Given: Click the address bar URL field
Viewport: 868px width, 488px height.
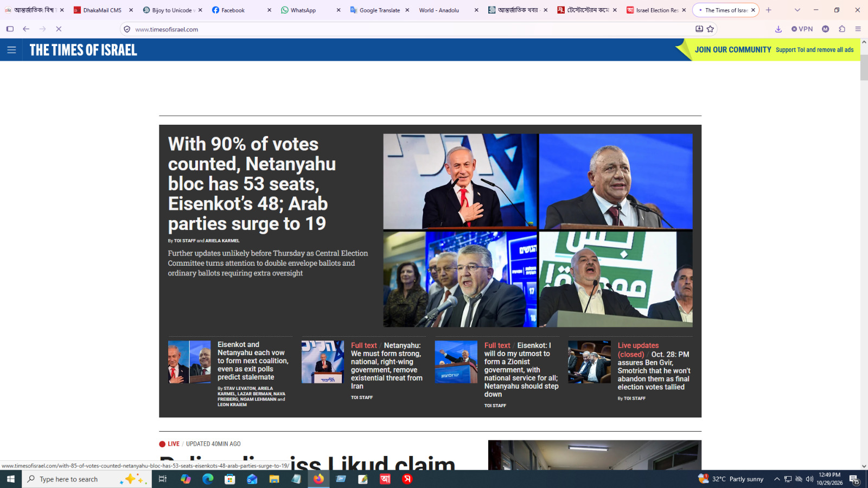Looking at the screenshot, I should coord(412,29).
